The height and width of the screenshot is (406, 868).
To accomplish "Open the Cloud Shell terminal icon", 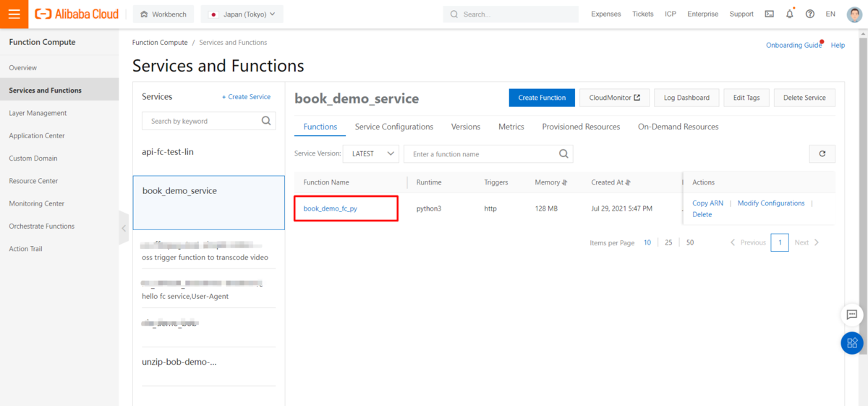I will click(x=769, y=14).
